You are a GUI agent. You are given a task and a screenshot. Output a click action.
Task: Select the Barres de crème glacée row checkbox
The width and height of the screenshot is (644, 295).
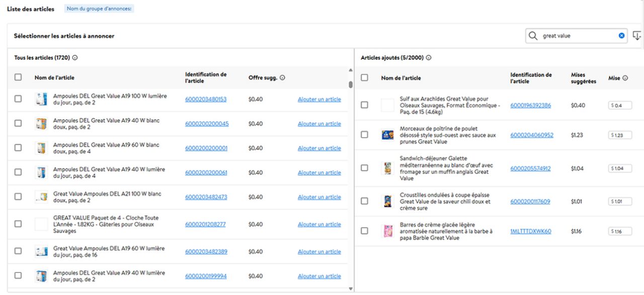coord(365,231)
